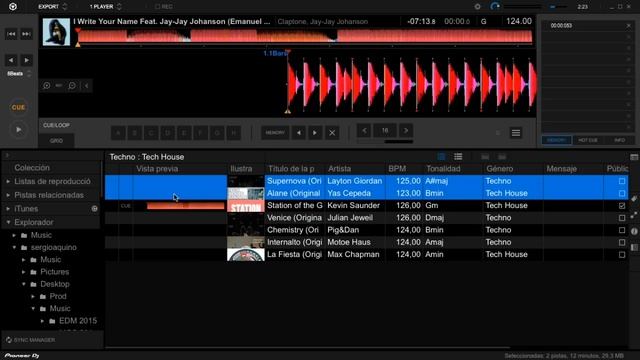Toggle the Público checkbox for Venice

[622, 218]
